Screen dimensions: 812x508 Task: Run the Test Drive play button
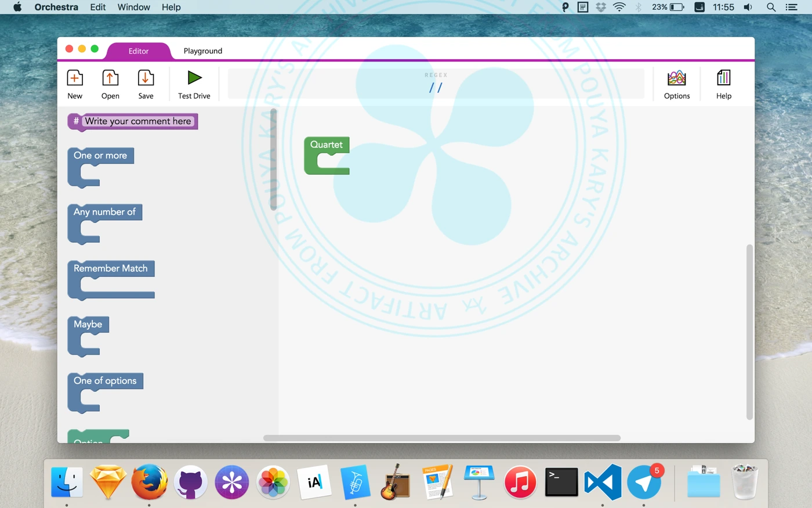[x=194, y=78]
